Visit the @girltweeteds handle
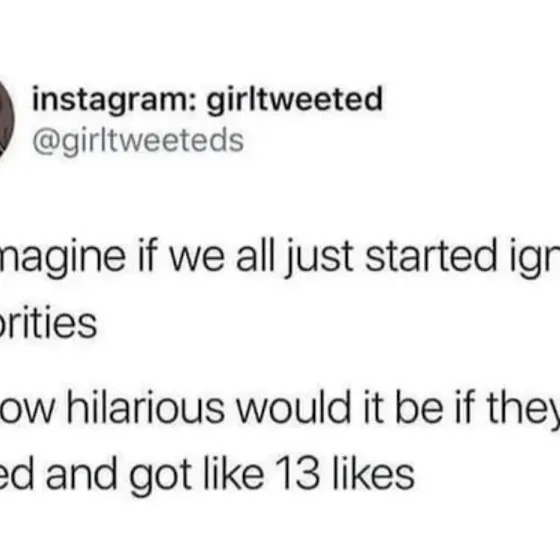The image size is (560, 560). click(138, 142)
